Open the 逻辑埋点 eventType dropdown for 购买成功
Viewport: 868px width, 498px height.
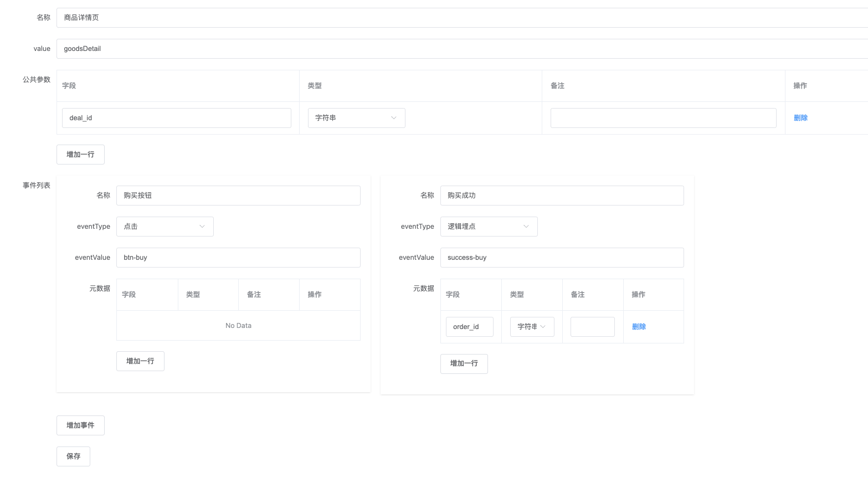point(489,226)
